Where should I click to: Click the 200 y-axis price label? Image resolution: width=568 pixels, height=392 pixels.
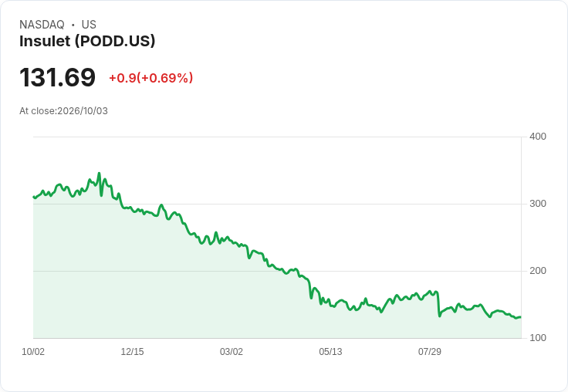coord(538,271)
